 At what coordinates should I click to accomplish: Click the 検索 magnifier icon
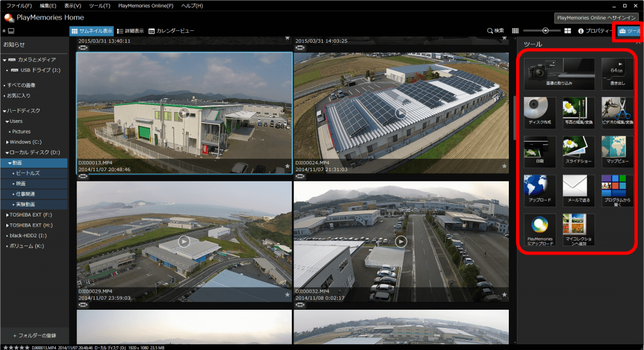pos(489,31)
